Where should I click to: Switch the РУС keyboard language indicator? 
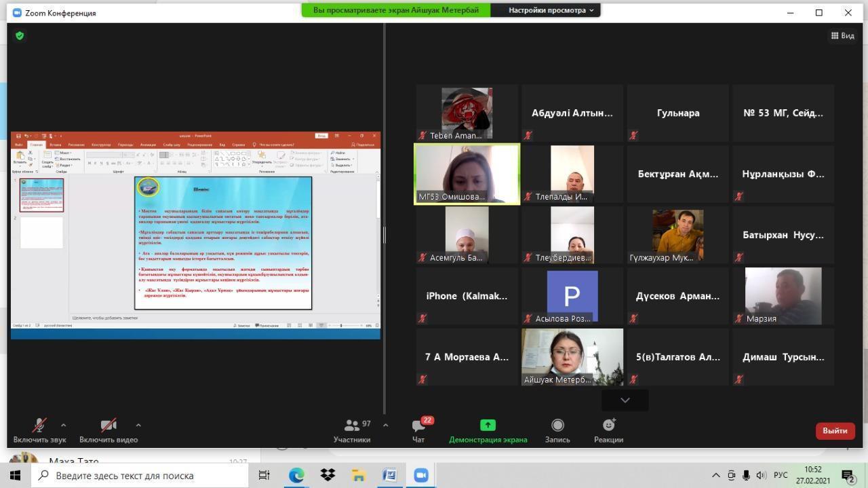tap(781, 475)
